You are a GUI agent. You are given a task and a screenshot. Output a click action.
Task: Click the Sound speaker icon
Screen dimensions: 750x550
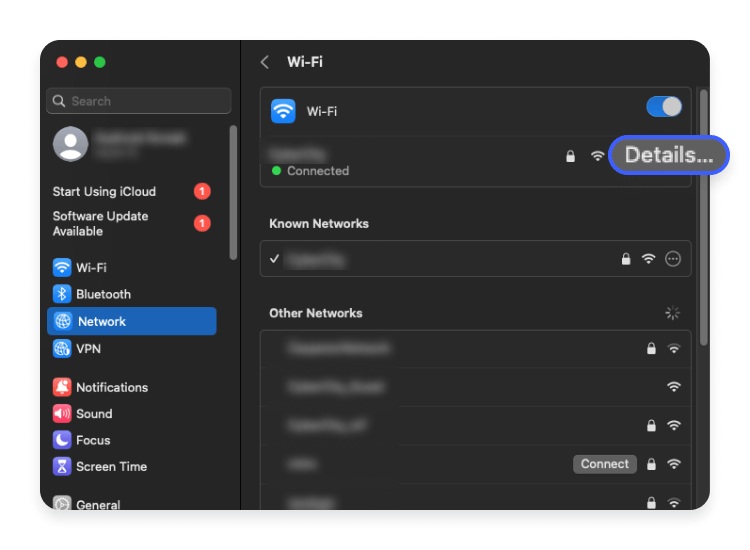[x=62, y=414]
